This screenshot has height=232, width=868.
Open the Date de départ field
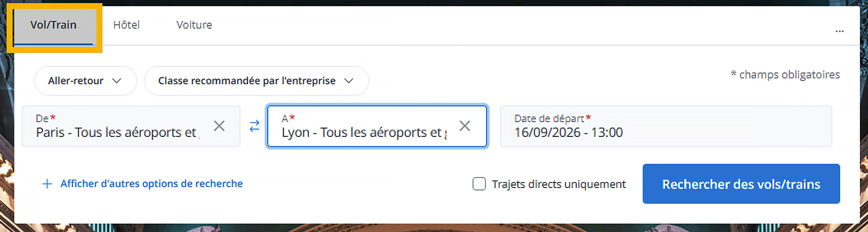666,126
